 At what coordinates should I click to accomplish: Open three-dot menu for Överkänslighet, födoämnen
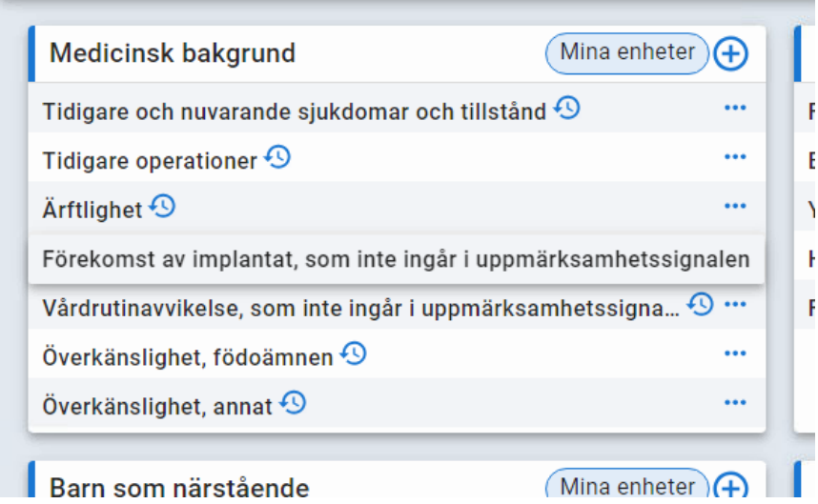734,354
